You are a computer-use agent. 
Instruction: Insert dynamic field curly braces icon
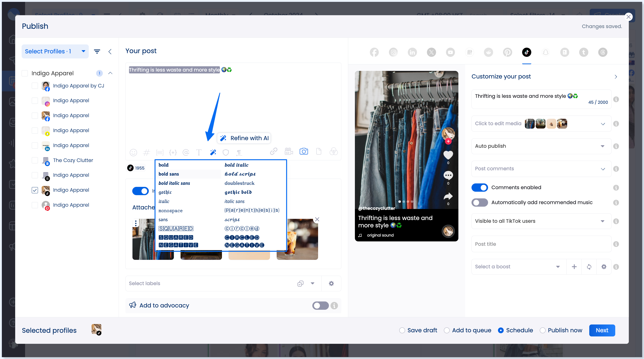point(173,152)
